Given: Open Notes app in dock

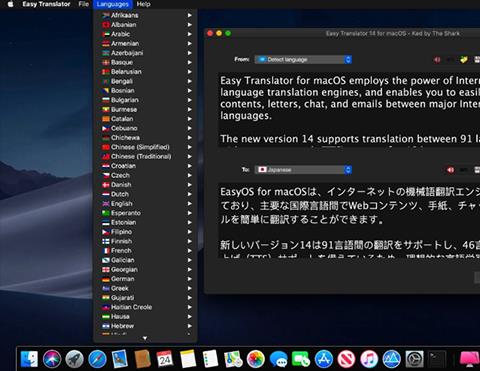Looking at the screenshot, I should 188,359.
